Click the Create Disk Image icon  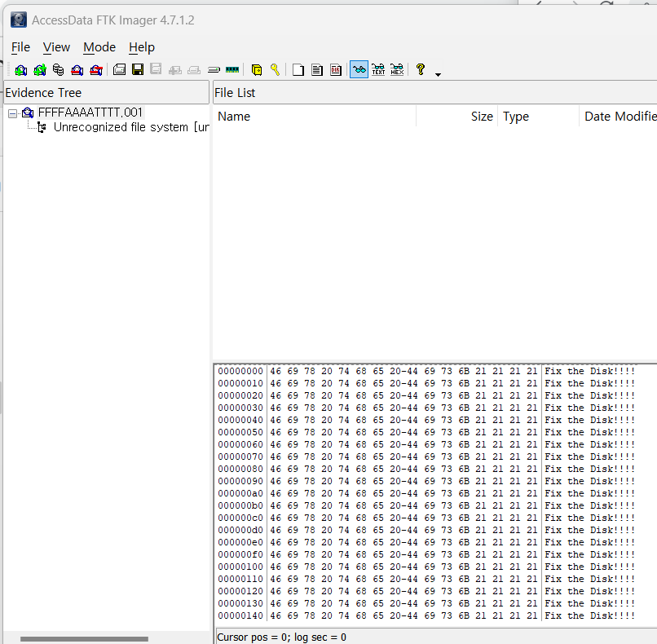pyautogui.click(x=119, y=69)
